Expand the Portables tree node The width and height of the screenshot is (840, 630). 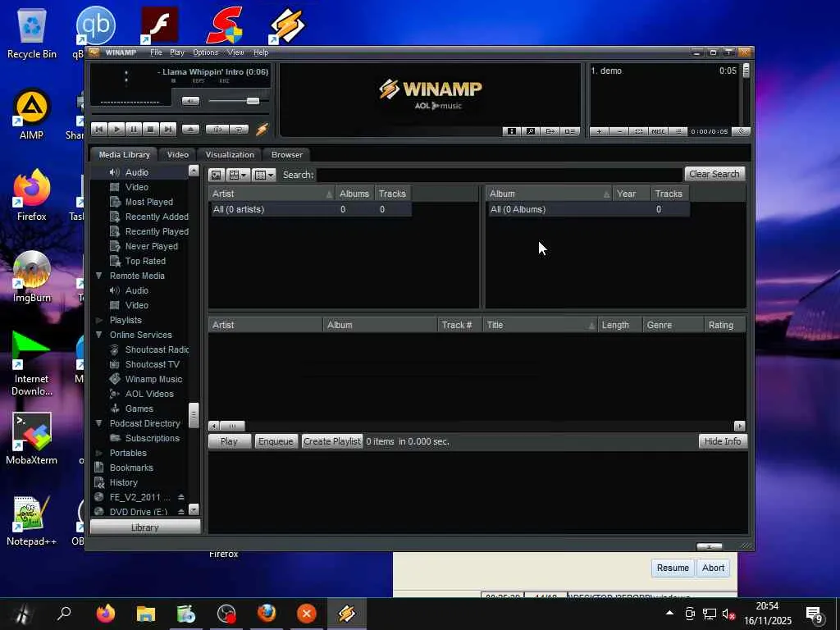click(98, 453)
